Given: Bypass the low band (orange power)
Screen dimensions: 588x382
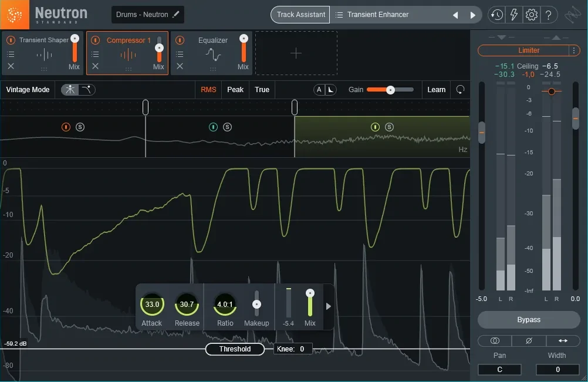Looking at the screenshot, I should (66, 127).
